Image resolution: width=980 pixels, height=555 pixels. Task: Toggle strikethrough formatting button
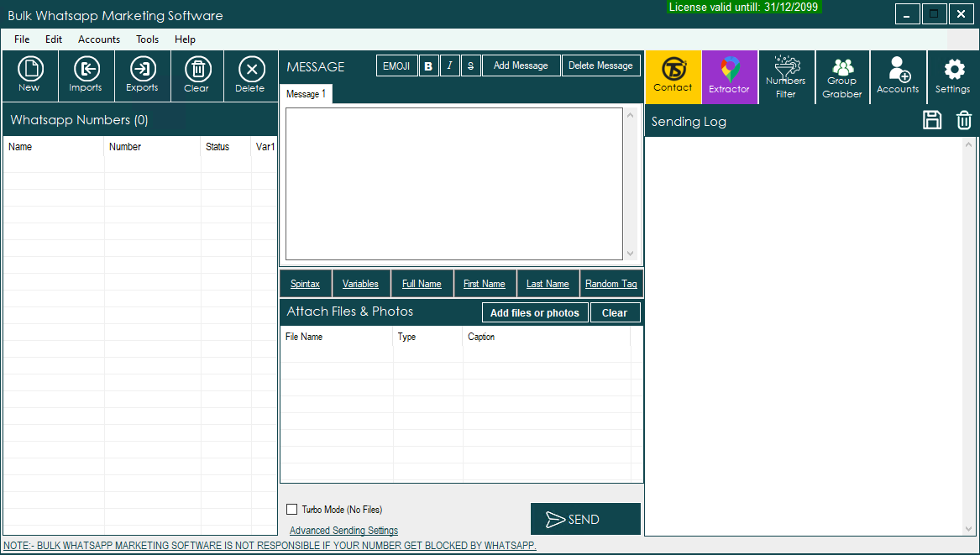(470, 65)
